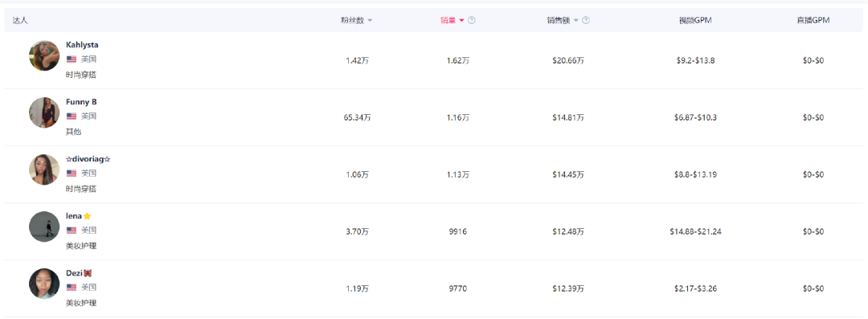Open Kahlysta's profile avatar
Screen dimensions: 868x319
coord(44,55)
